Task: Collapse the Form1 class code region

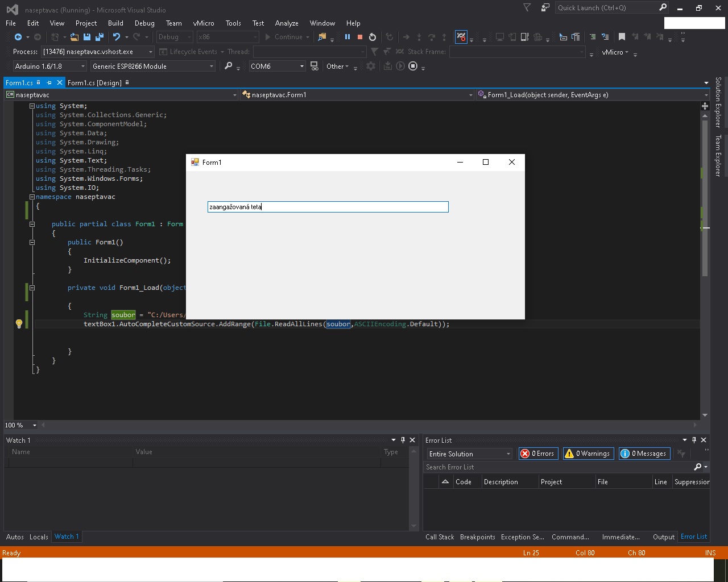Action: click(32, 224)
